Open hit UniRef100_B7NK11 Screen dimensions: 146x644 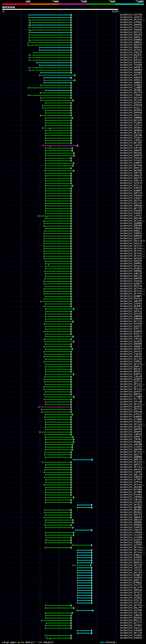[x=131, y=555]
